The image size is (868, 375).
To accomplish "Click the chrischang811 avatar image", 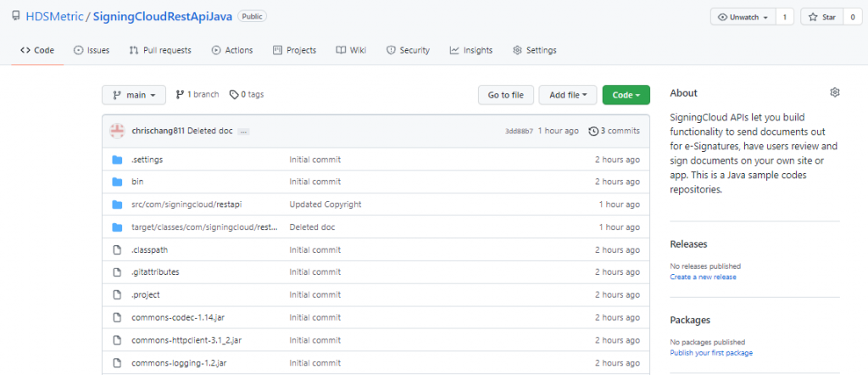I will pyautogui.click(x=117, y=132).
